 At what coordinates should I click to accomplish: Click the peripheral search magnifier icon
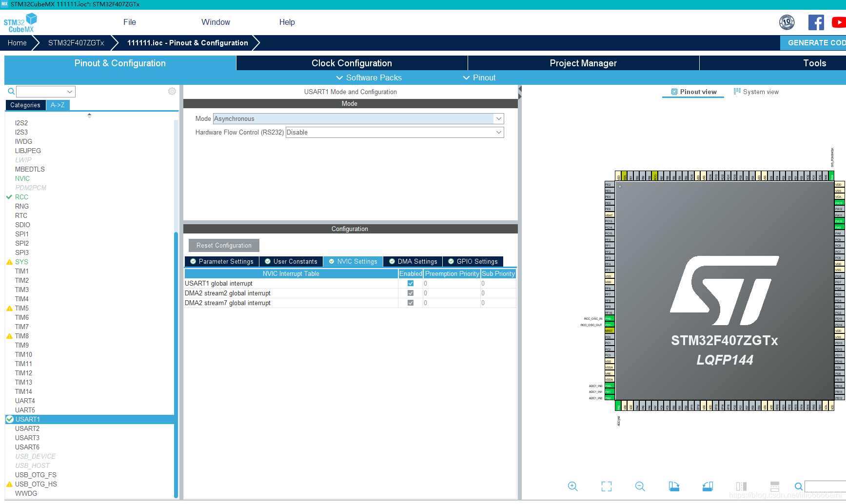pyautogui.click(x=11, y=92)
